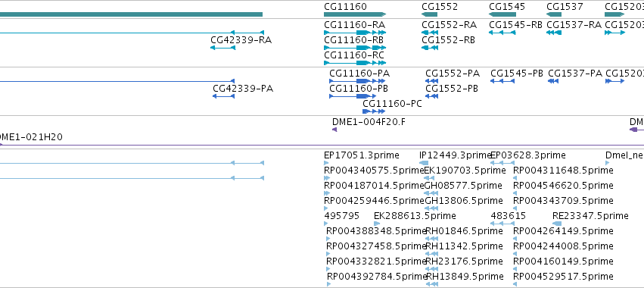This screenshot has height=288, width=644.
Task: Pick RP004244008.5prime read
Action: pos(564,246)
